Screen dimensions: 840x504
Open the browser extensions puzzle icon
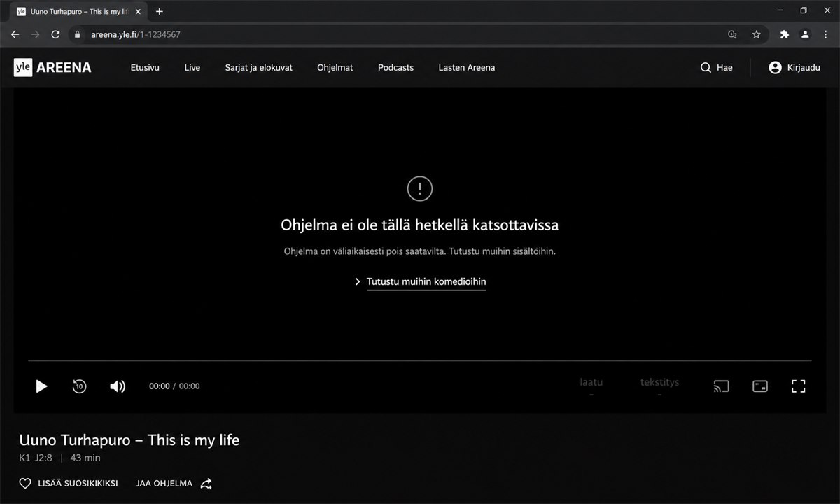[785, 34]
